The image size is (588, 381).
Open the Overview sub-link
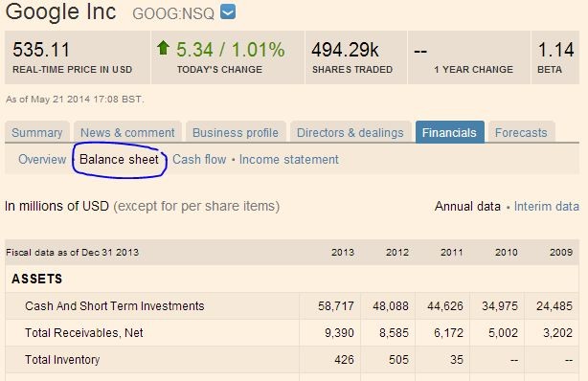click(x=42, y=159)
